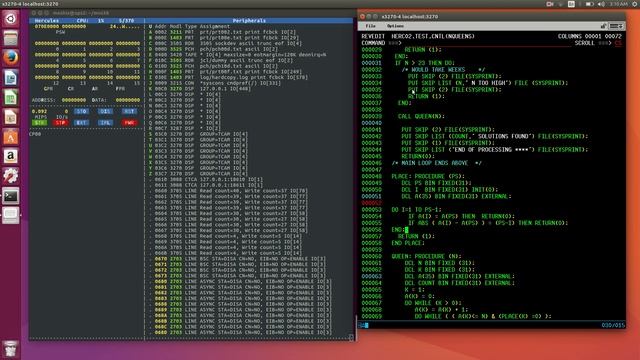Open the battery indicator menu

(589, 4)
